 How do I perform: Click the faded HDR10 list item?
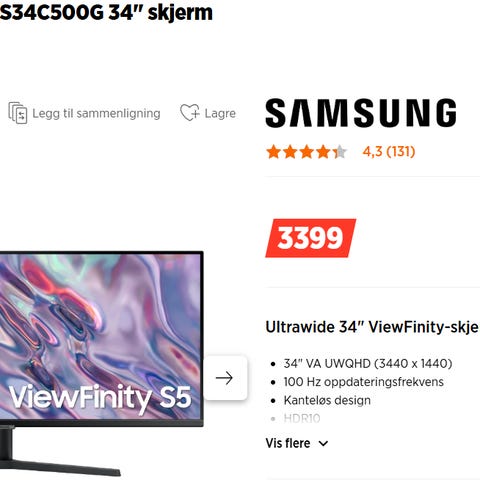302,418
